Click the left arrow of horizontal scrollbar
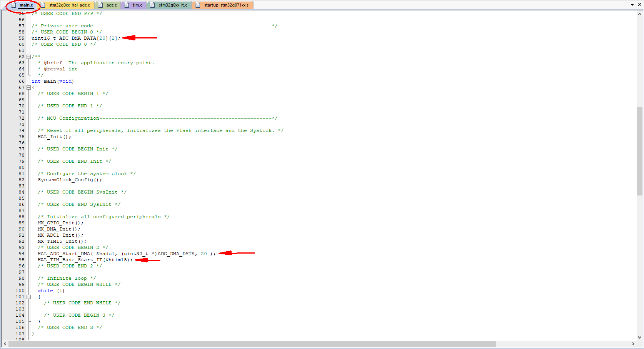 pyautogui.click(x=4, y=344)
